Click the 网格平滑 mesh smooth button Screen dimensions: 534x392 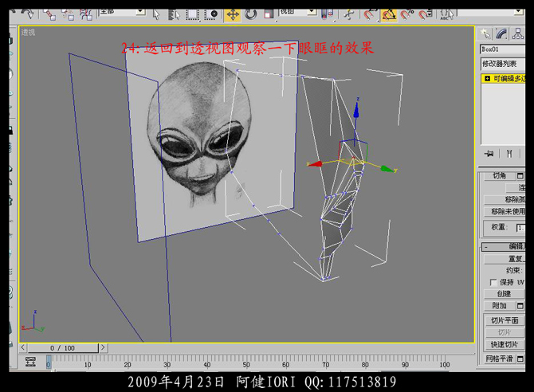499,359
